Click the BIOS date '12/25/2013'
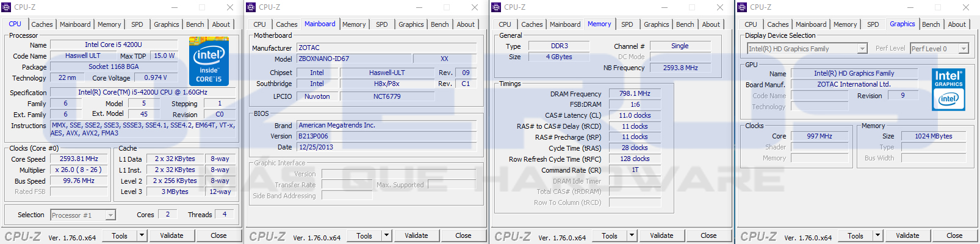The height and width of the screenshot is (244, 980). [x=386, y=147]
